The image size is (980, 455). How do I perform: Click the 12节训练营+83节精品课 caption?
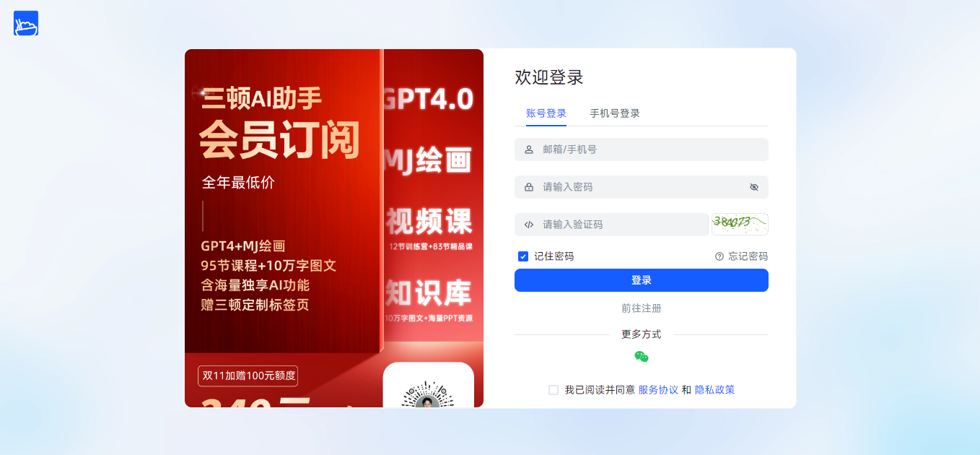(430, 247)
